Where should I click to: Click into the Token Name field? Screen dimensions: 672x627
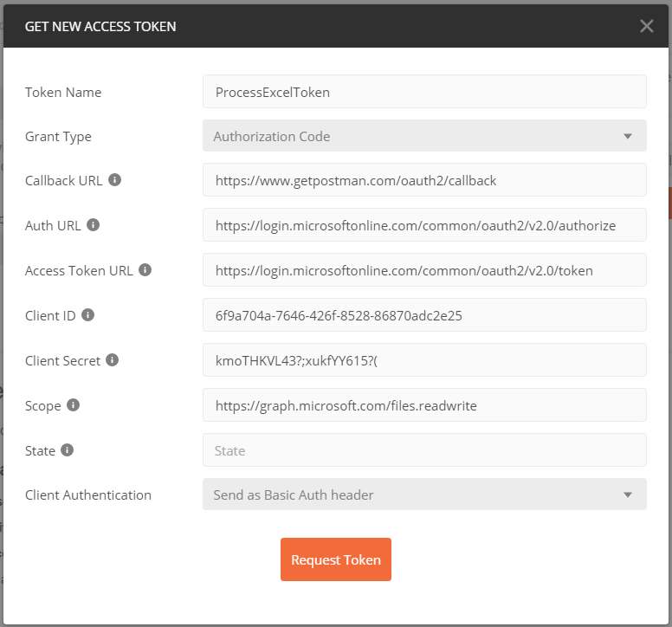[x=424, y=92]
